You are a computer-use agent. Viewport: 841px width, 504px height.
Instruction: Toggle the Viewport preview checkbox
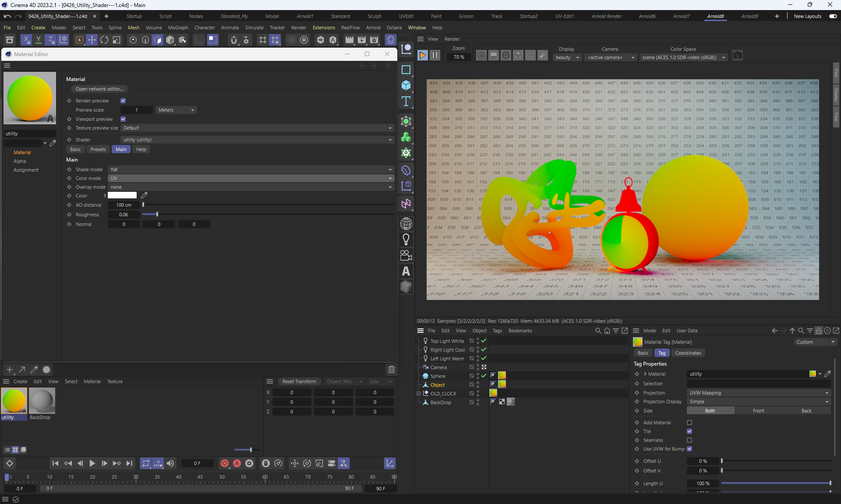coord(123,119)
